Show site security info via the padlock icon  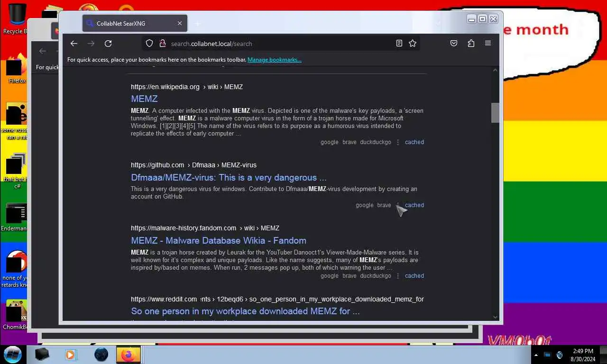[162, 44]
